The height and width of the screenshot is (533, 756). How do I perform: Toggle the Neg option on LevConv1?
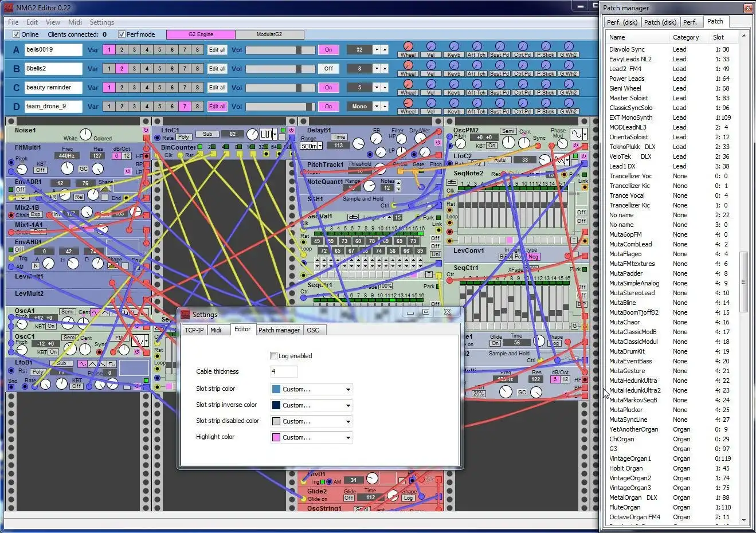click(534, 257)
